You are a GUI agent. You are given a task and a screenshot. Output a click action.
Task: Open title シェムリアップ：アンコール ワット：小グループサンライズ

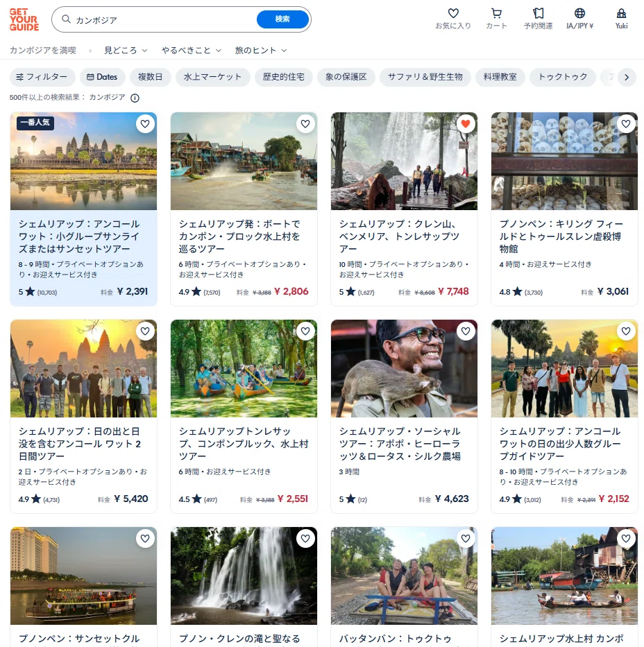(79, 236)
